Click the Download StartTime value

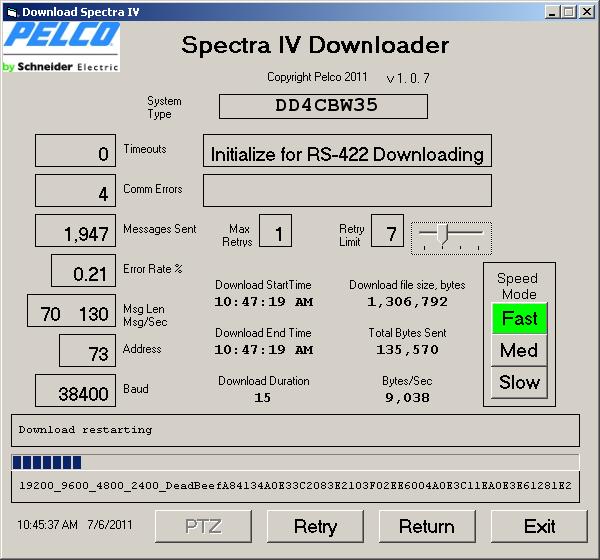264,302
